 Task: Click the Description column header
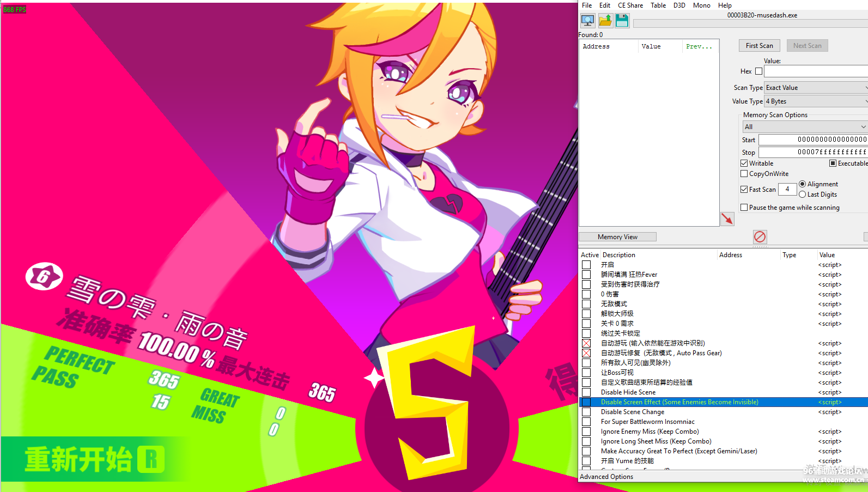658,255
